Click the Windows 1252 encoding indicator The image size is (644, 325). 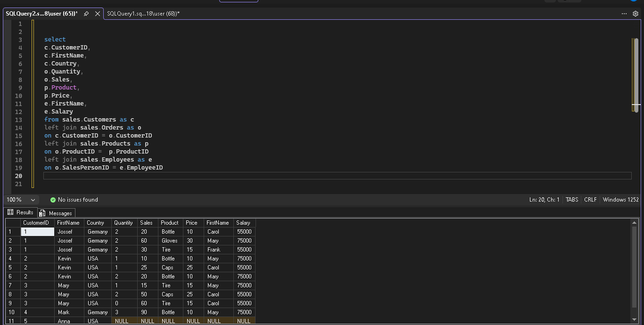621,200
